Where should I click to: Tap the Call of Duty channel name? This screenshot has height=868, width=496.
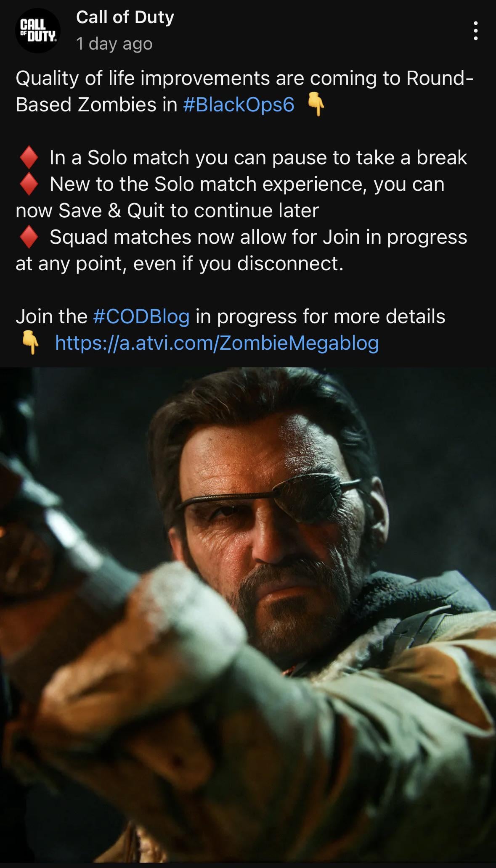[125, 17]
